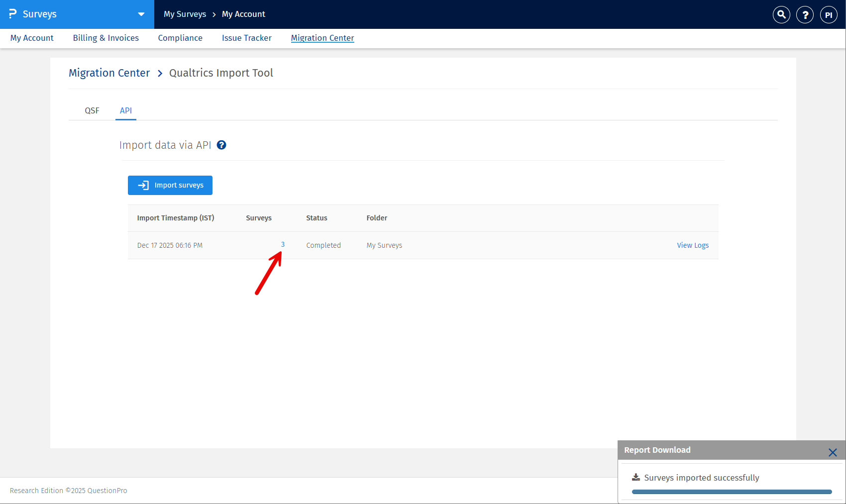Screen dimensions: 846x504
Task: Select the Migration Center tab
Action: pyautogui.click(x=322, y=38)
